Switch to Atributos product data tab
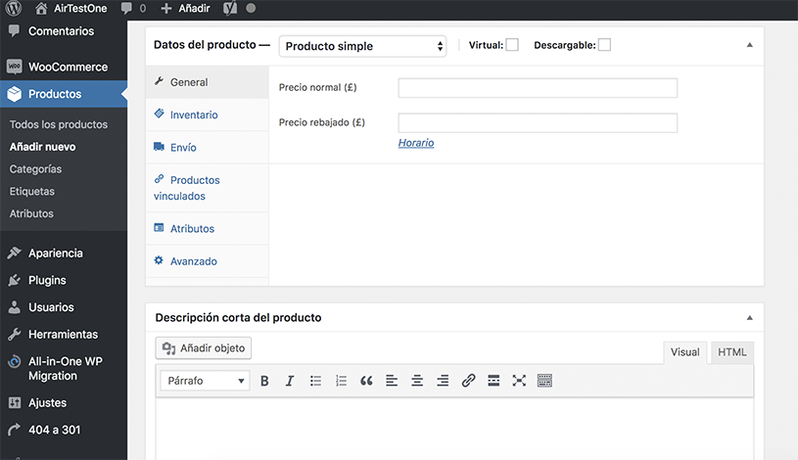 207,228
